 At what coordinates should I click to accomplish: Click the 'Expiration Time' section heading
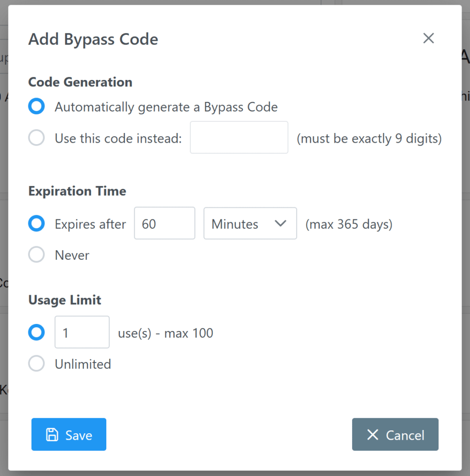click(77, 191)
